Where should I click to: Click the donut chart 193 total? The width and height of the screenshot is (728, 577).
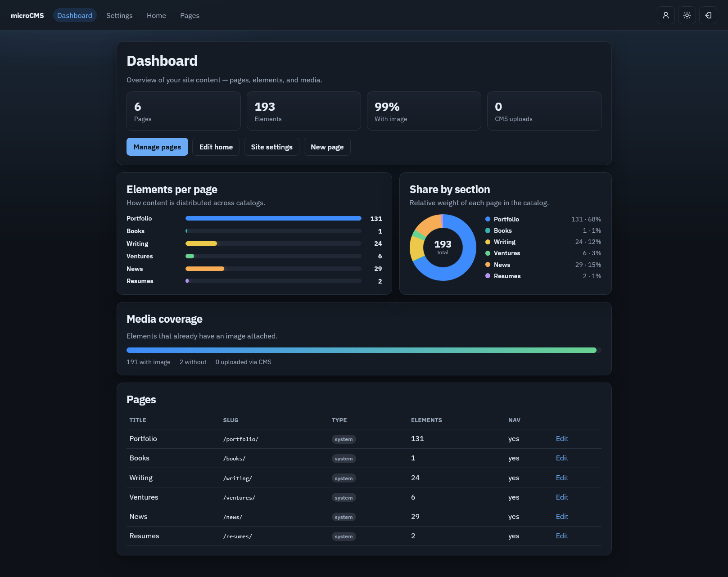(443, 247)
